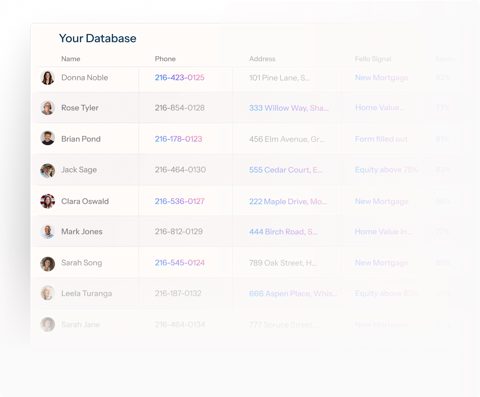Click Rose Tyler's avatar photo

point(48,108)
